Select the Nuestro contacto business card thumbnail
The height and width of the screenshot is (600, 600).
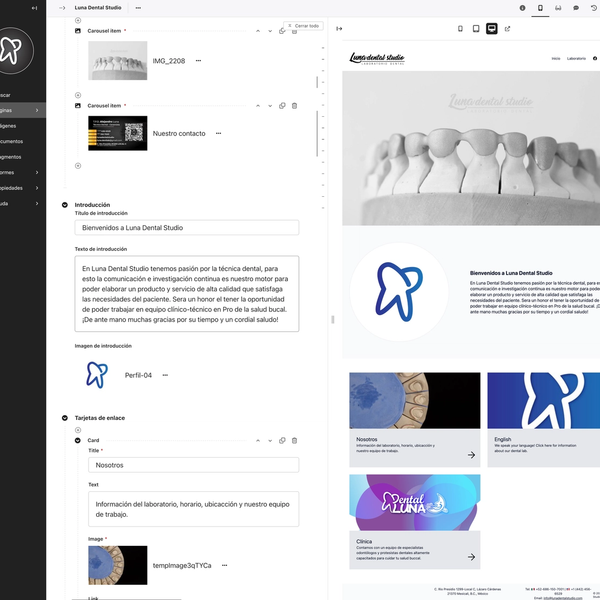point(117,133)
